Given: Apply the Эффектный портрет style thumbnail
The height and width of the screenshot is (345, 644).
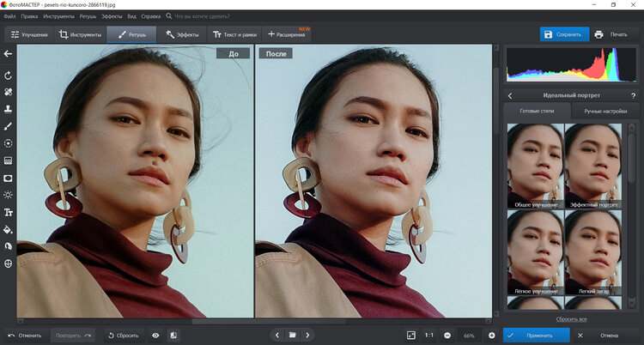Looking at the screenshot, I should 593,166.
